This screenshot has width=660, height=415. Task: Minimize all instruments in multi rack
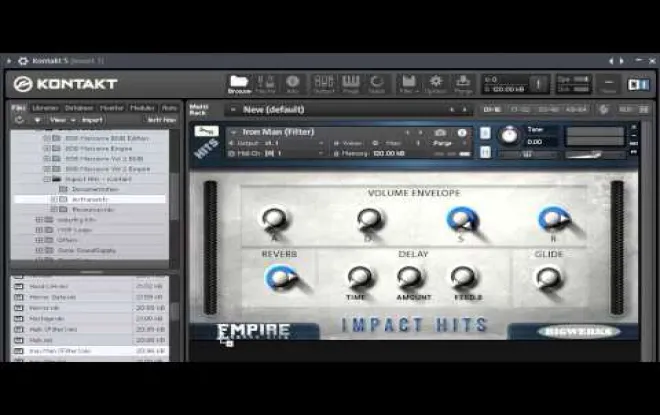[x=644, y=109]
